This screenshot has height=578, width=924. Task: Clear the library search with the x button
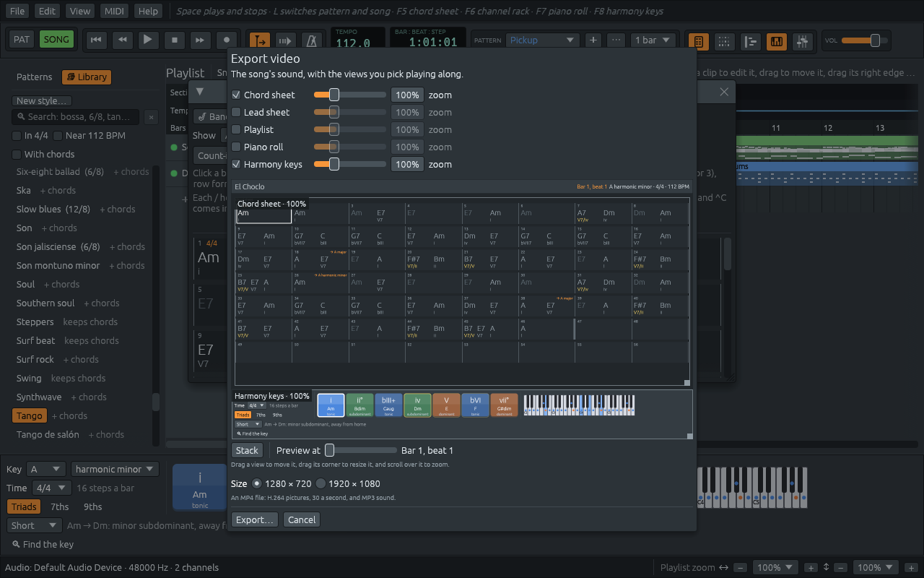pos(150,117)
